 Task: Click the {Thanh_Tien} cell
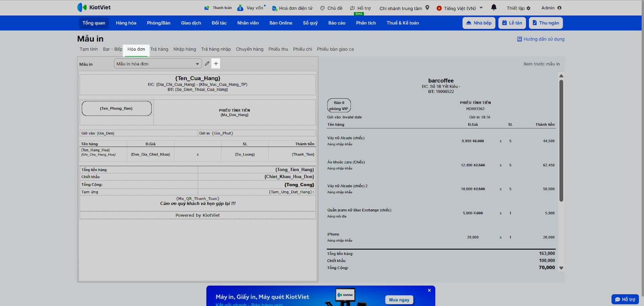292,154
